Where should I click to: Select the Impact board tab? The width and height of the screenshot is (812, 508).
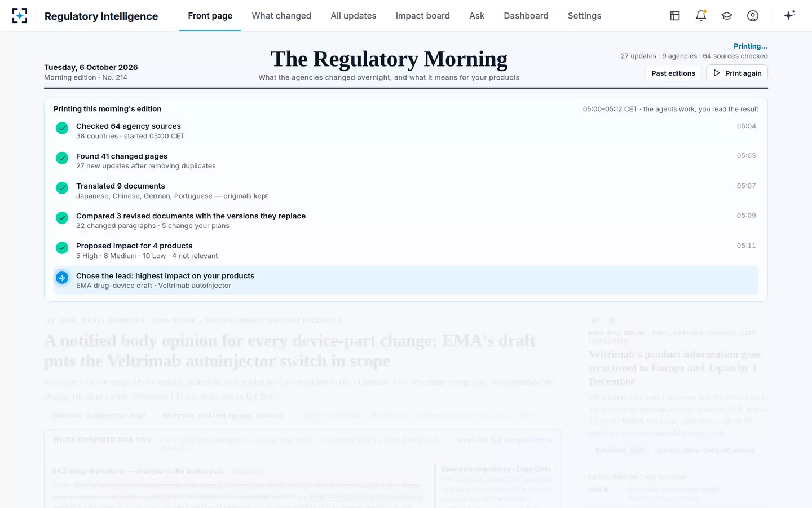423,16
